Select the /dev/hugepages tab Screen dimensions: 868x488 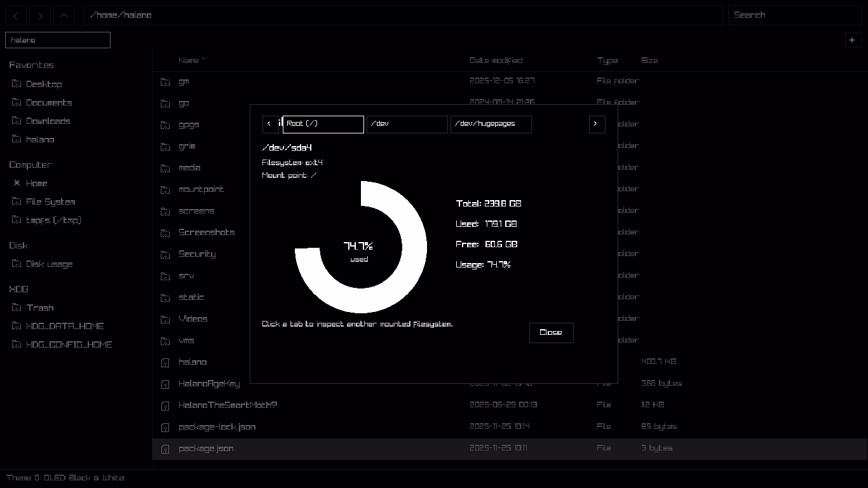tap(491, 124)
